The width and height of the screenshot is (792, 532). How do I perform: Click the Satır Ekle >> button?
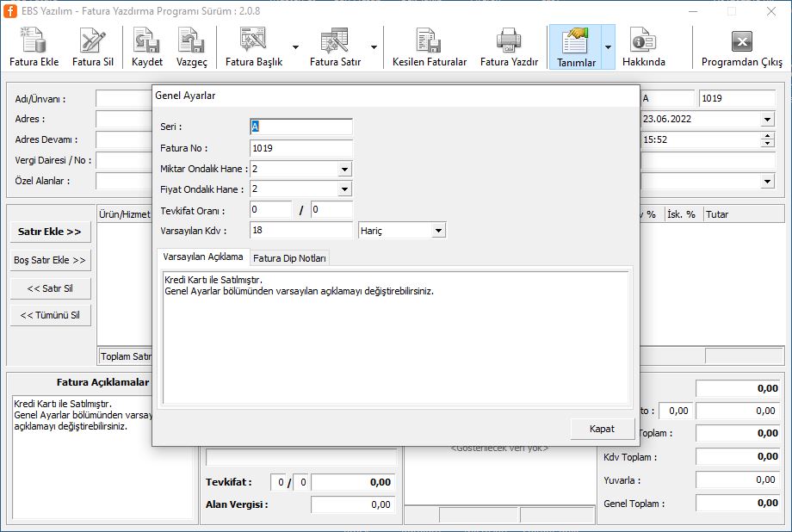click(x=50, y=232)
